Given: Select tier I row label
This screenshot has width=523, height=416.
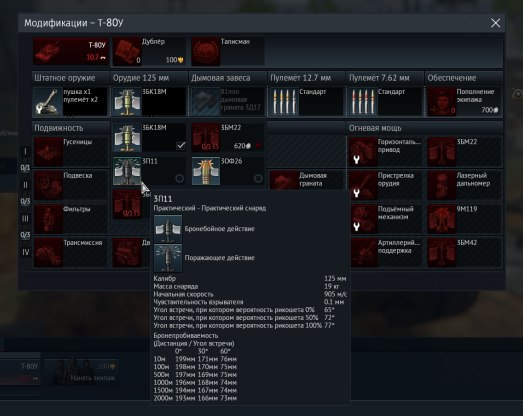Looking at the screenshot, I should (x=25, y=151).
